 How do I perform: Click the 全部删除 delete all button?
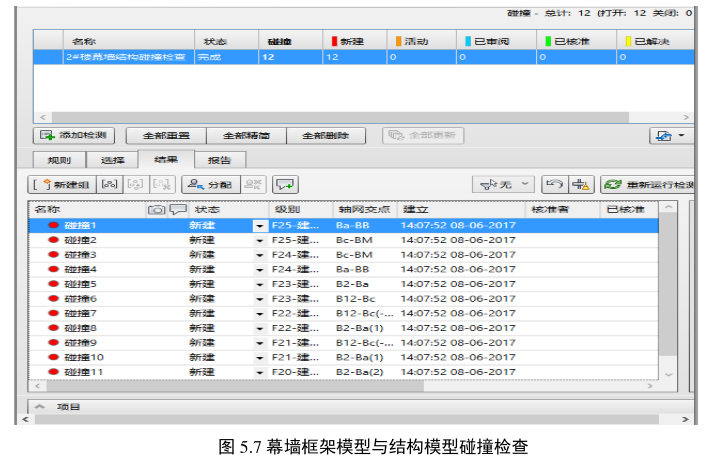coord(326,136)
